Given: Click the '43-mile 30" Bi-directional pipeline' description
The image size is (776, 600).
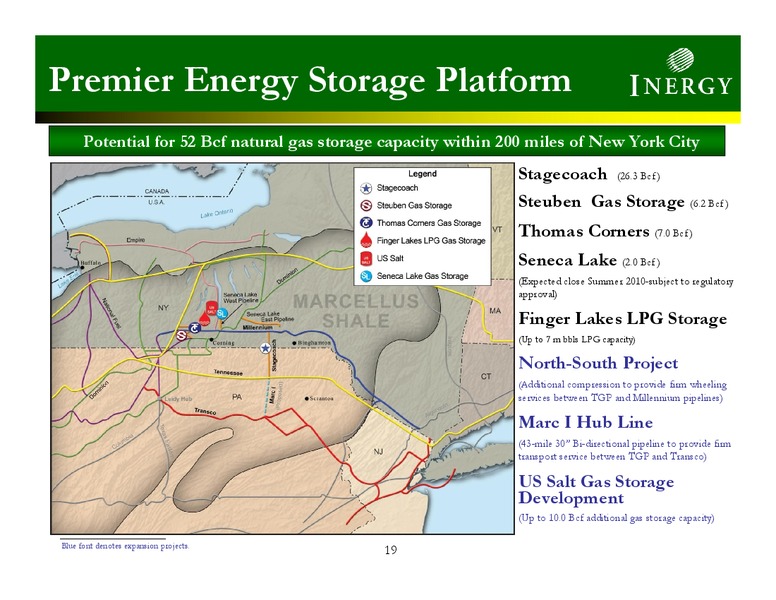Looking at the screenshot, I should (x=624, y=450).
